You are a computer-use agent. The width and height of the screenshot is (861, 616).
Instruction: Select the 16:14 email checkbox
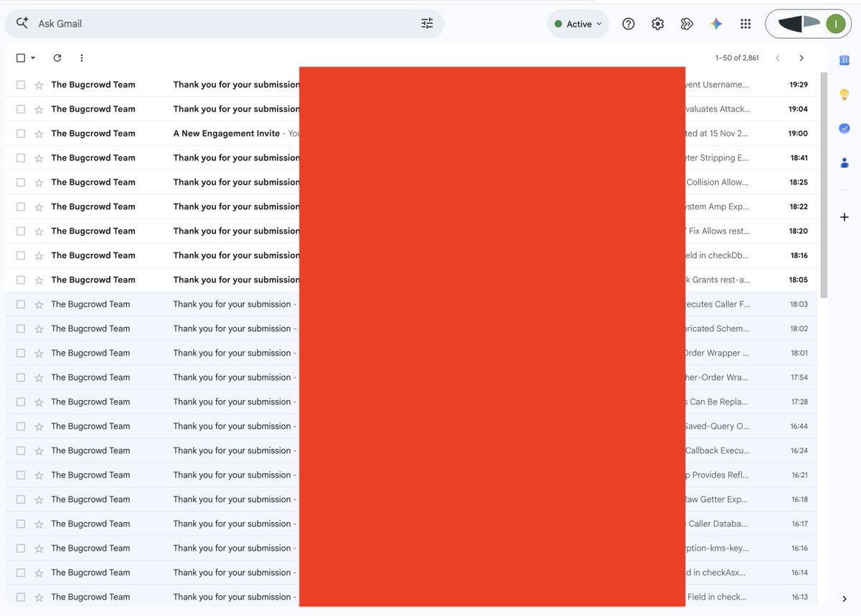(x=21, y=572)
